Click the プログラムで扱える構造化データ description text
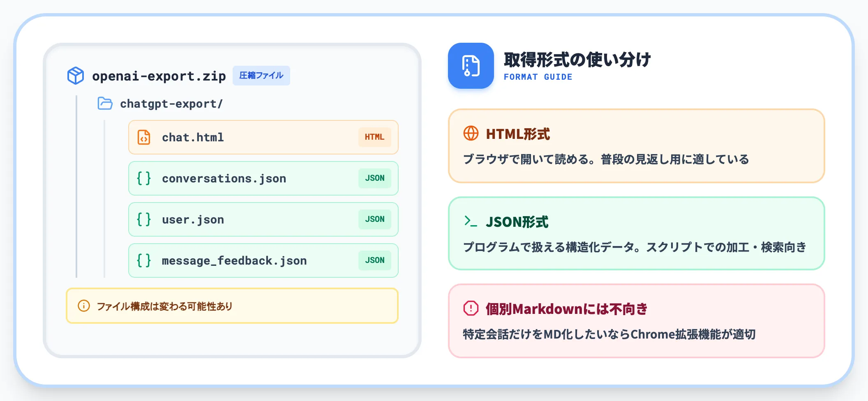The height and width of the screenshot is (401, 868). coord(635,247)
